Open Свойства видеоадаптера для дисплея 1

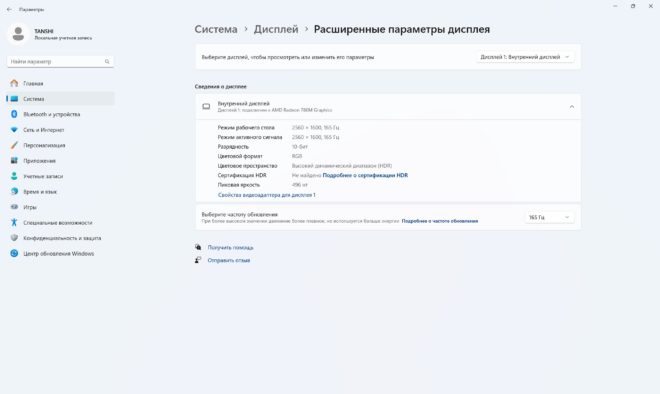pyautogui.click(x=266, y=195)
